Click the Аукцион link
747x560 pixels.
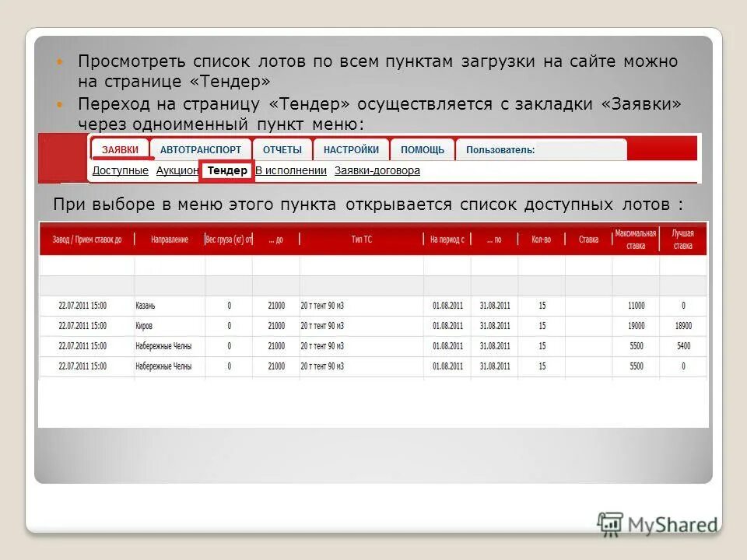(x=177, y=170)
